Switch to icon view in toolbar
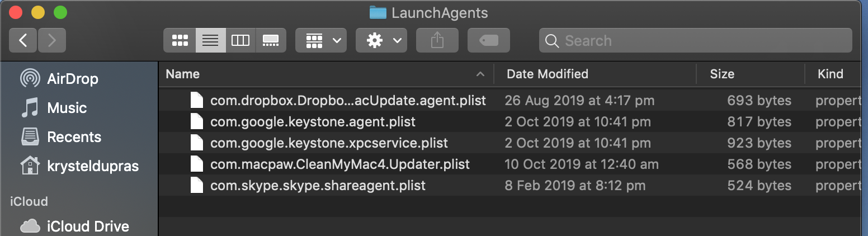The width and height of the screenshot is (868, 236). point(180,40)
